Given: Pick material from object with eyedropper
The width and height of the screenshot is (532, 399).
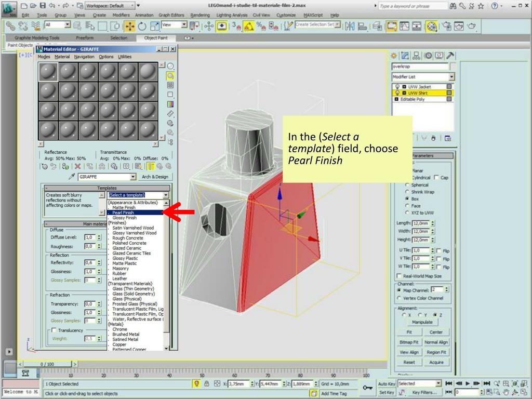Looking at the screenshot, I should point(72,177).
